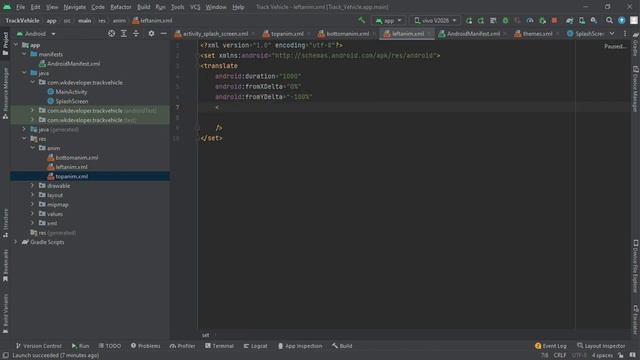Viewport: 640px width, 360px height.
Task: Click the Search Everywhere magnifier icon
Action: click(x=609, y=20)
